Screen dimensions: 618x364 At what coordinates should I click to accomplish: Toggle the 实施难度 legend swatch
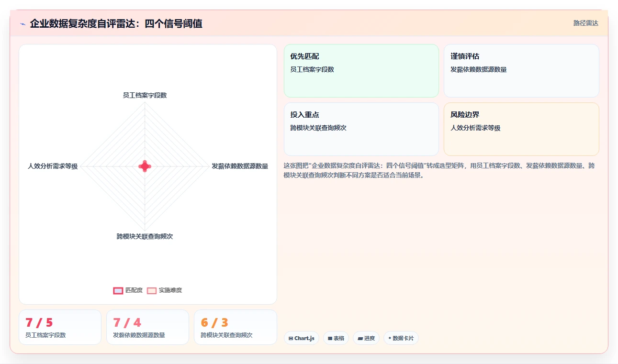click(x=152, y=290)
